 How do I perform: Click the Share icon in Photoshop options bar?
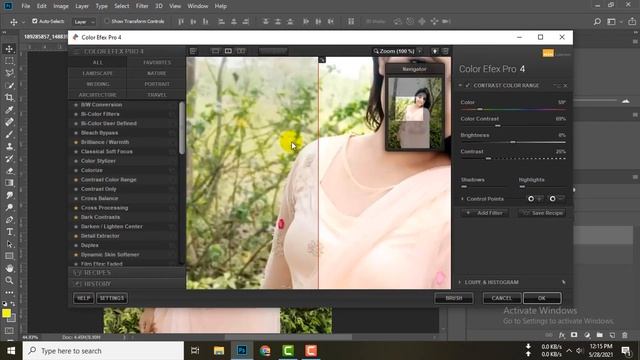tap(631, 21)
